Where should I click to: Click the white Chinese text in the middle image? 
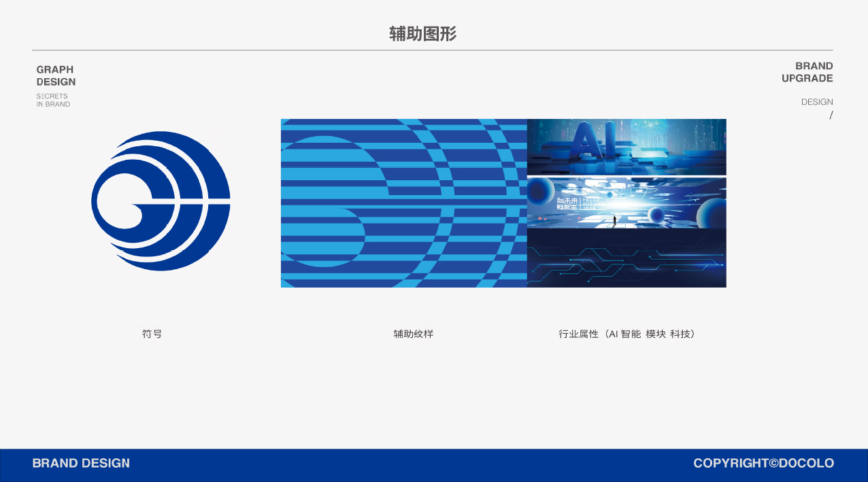[x=566, y=205]
